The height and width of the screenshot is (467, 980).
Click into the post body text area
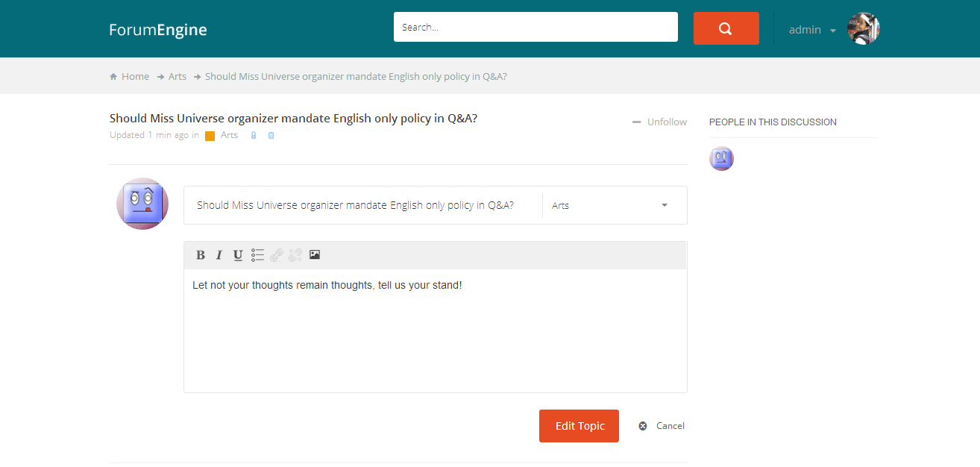(x=436, y=330)
